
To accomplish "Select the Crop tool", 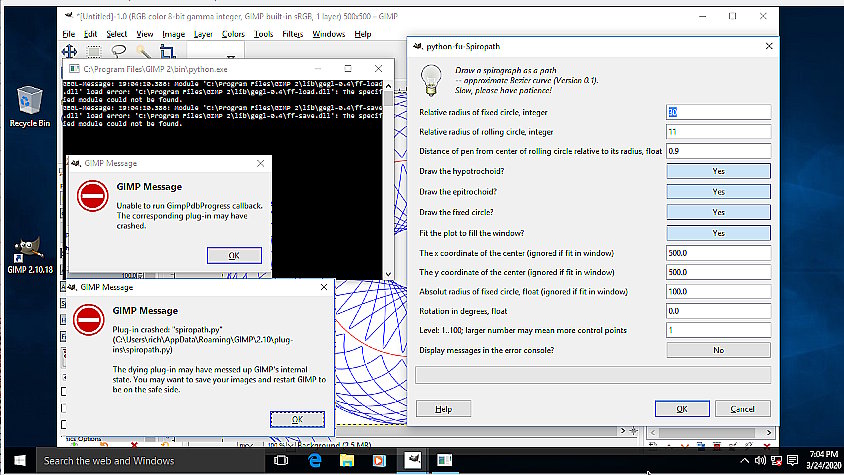I will point(167,52).
